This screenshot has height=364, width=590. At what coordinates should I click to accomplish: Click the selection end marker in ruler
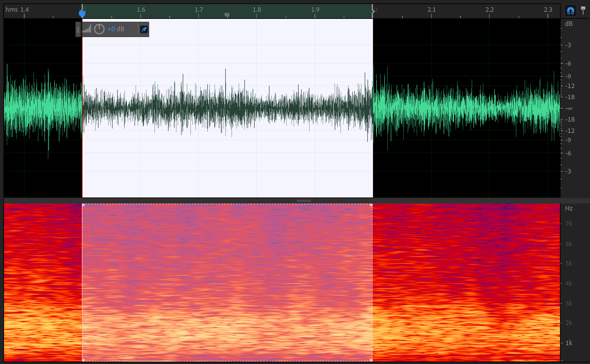pyautogui.click(x=373, y=11)
